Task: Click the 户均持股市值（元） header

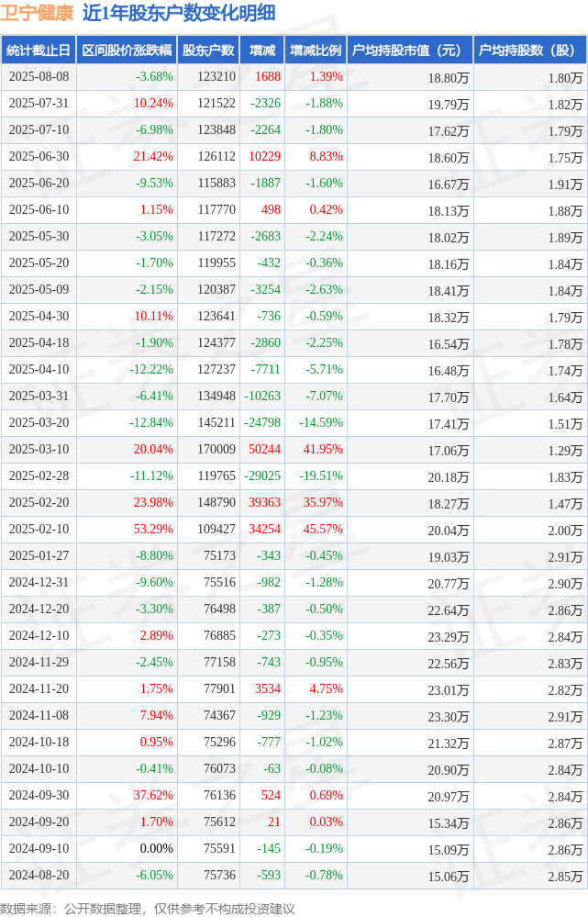Action: click(410, 50)
